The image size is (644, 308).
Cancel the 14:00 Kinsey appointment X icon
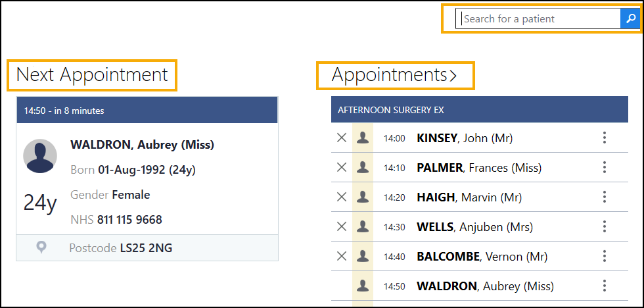[x=342, y=138]
